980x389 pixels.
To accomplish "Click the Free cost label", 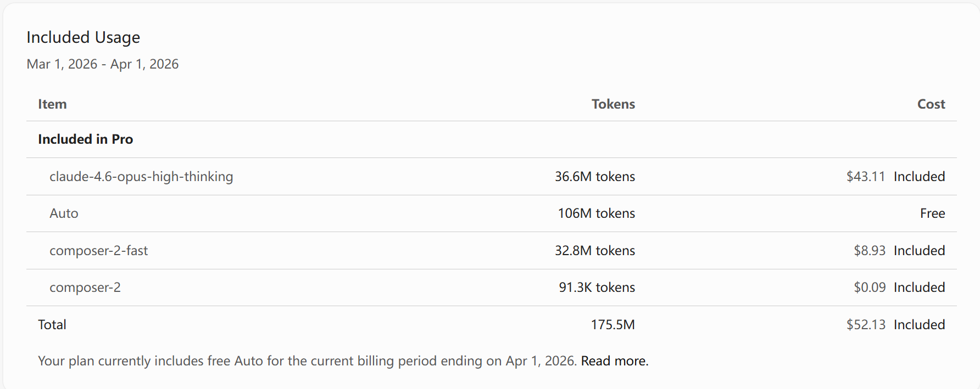I will (932, 213).
